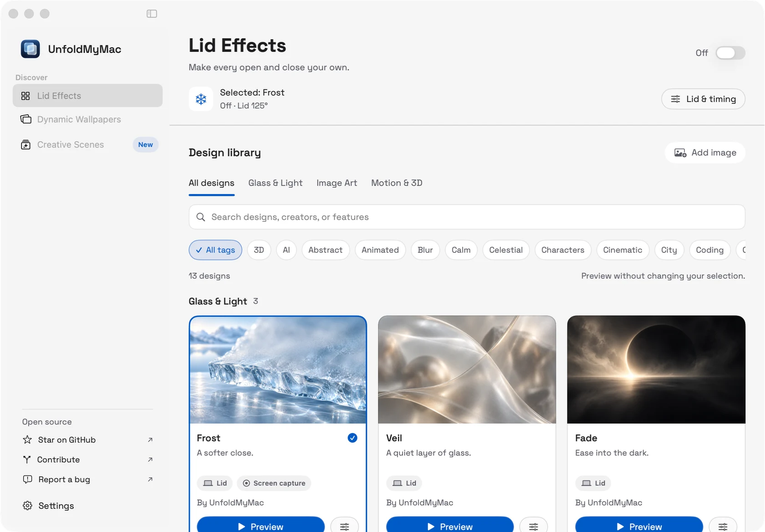Image resolution: width=765 pixels, height=532 pixels.
Task: Preview the Frost design
Action: pyautogui.click(x=260, y=526)
